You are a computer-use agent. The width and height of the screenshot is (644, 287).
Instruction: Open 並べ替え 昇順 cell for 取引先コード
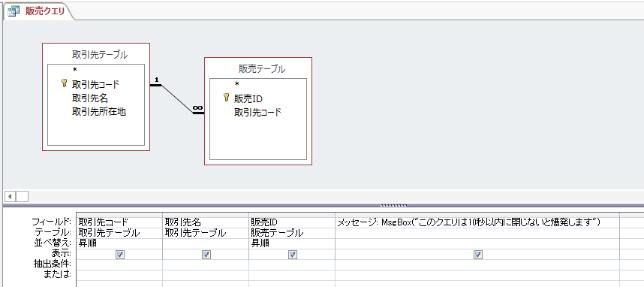[119, 243]
